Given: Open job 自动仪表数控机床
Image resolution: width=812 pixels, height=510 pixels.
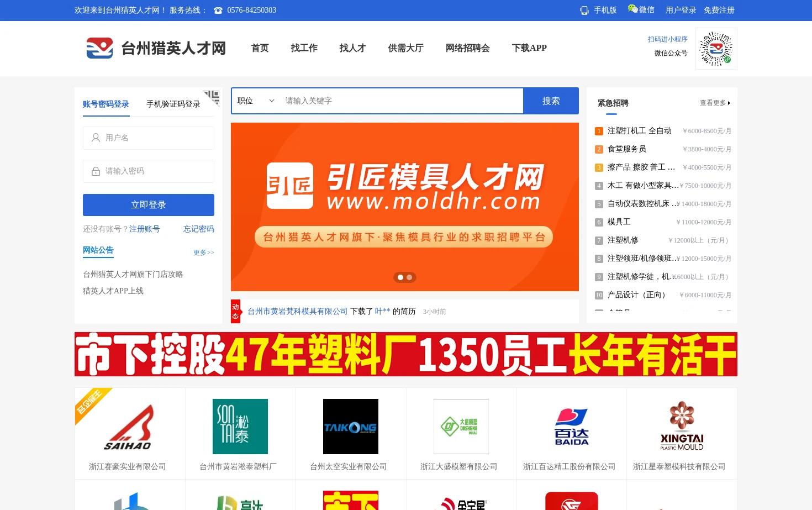Looking at the screenshot, I should click(643, 204).
